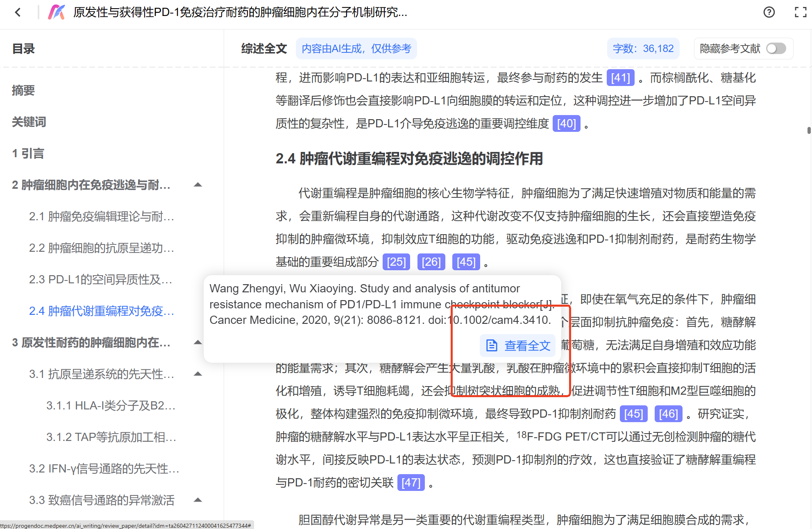The height and width of the screenshot is (529, 812).
Task: Collapse section 2 肿瘤细胞内在免疫逃逸 in outline
Action: pos(198,185)
